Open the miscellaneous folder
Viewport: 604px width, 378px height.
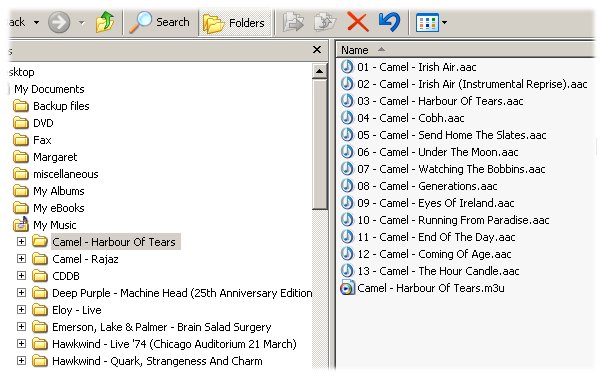tap(65, 174)
